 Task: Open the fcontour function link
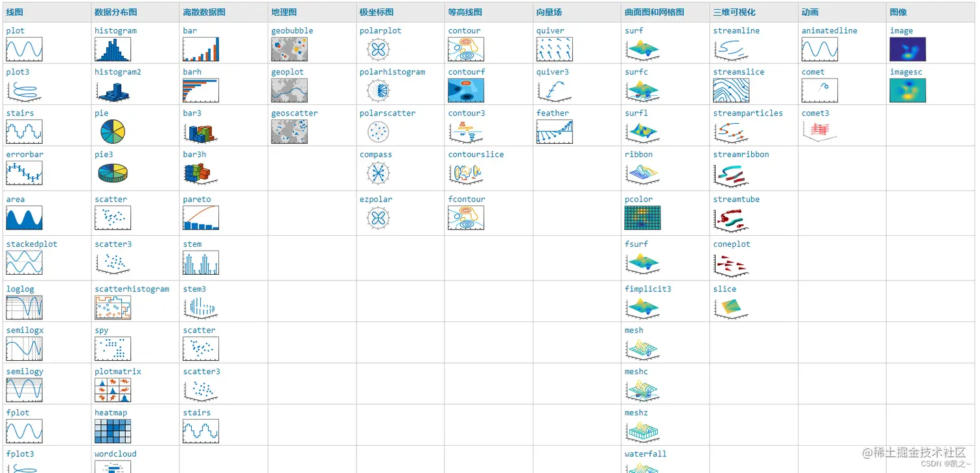pyautogui.click(x=467, y=200)
